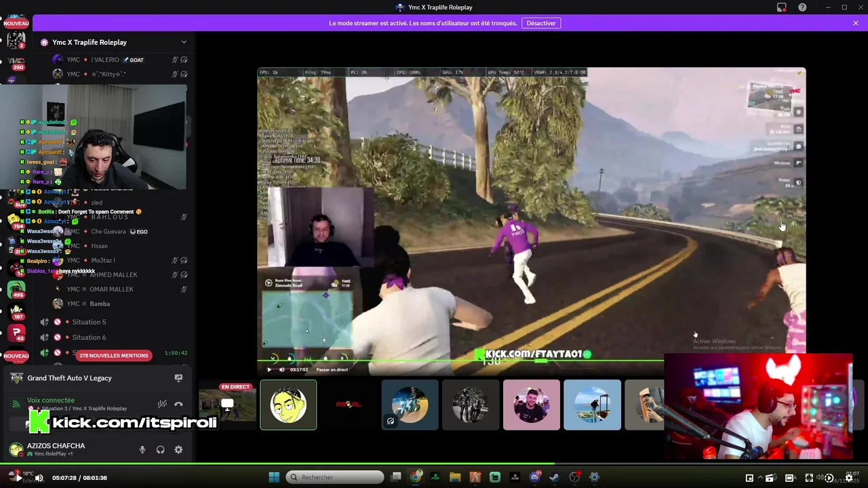Image resolution: width=868 pixels, height=488 pixels.
Task: Select the EN DIRECT live stream tile
Action: [227, 405]
